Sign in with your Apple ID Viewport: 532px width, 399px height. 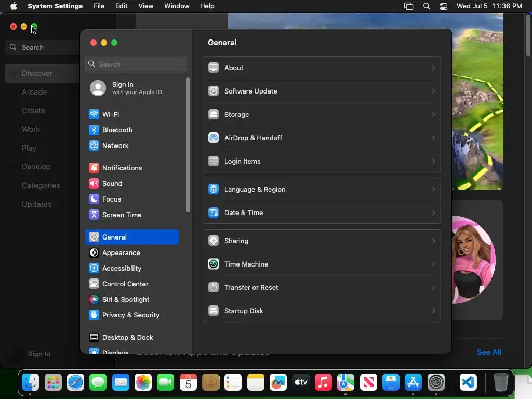click(131, 88)
